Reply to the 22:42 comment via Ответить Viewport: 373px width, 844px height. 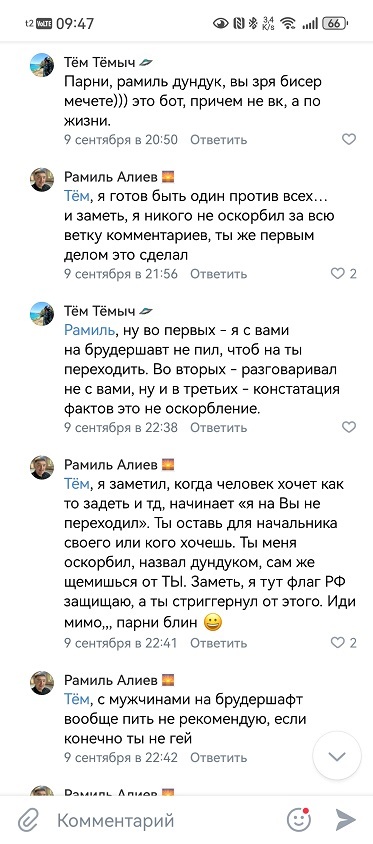[219, 757]
